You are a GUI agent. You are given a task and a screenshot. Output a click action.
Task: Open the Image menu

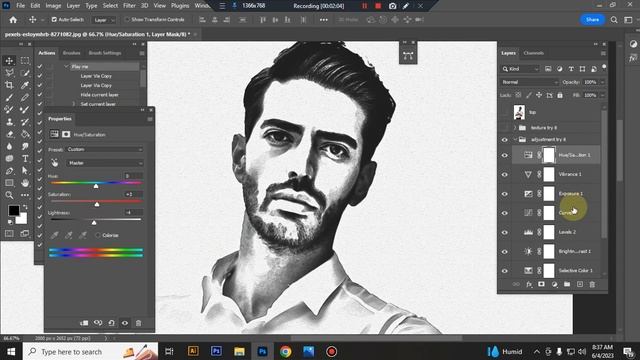pos(53,6)
